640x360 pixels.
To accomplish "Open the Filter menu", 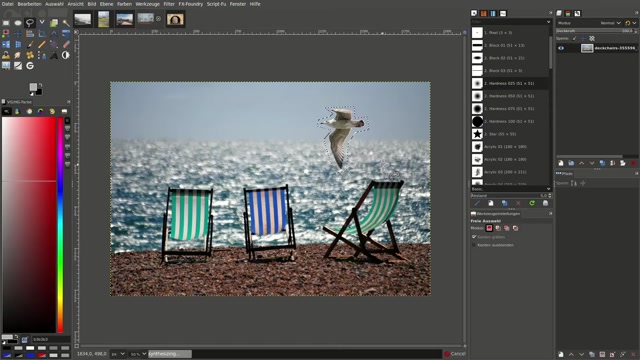I will [169, 4].
